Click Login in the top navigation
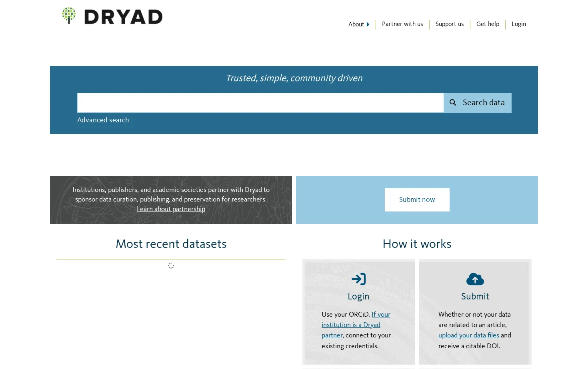 (x=519, y=24)
